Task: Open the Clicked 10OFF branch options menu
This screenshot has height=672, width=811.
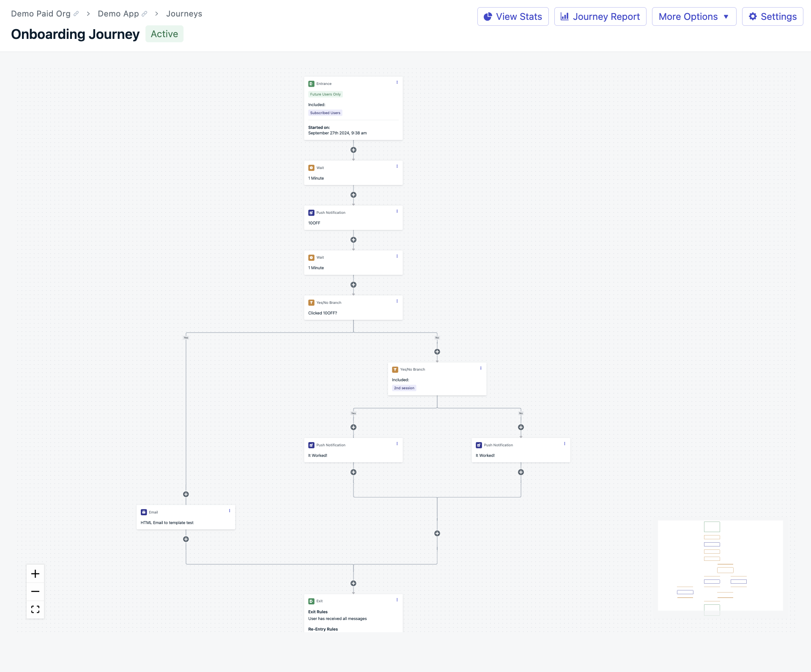Action: 397,301
